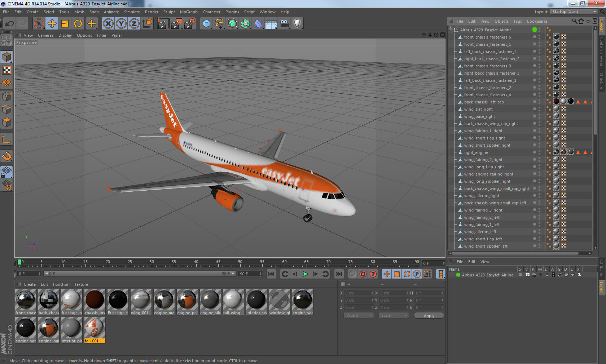Switch to Model mode icon
Viewport: 606px width, 364px height.
click(x=6, y=57)
